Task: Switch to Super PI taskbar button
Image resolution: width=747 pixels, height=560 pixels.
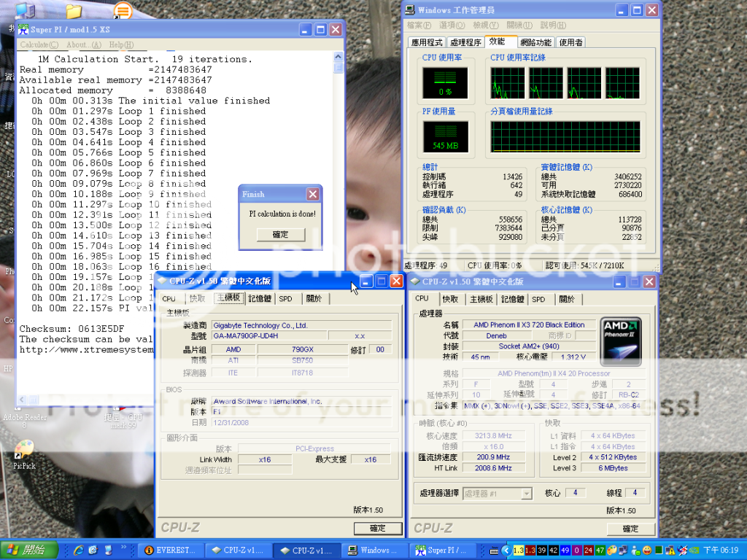Action: 444,551
